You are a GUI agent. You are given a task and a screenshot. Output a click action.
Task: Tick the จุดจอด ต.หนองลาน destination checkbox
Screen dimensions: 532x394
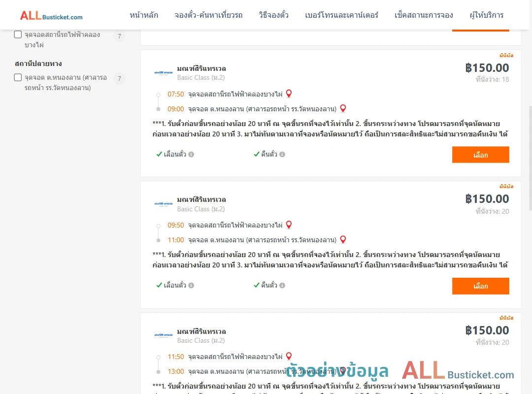[18, 77]
